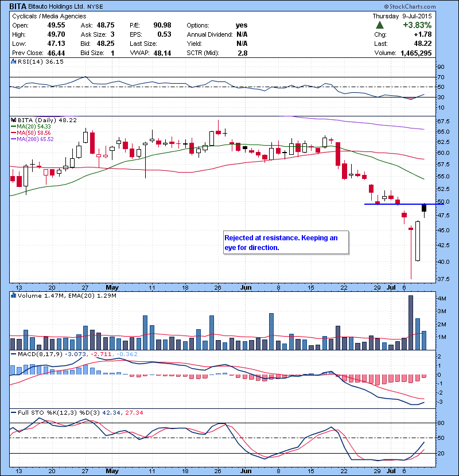459x476 pixels.
Task: Select the RSI line-chart icon
Action: coord(13,61)
